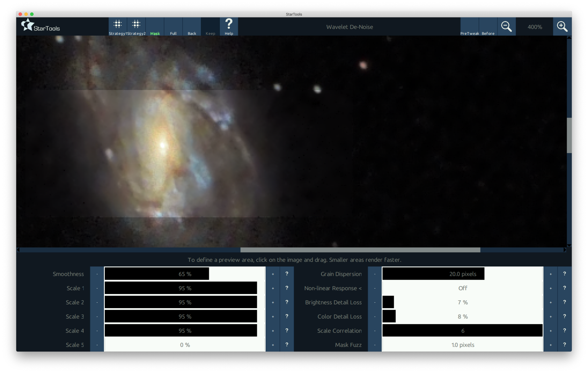Screen dimensions: 588x373
Task: Decrease Smoothness with the minus button
Action: pyautogui.click(x=97, y=274)
